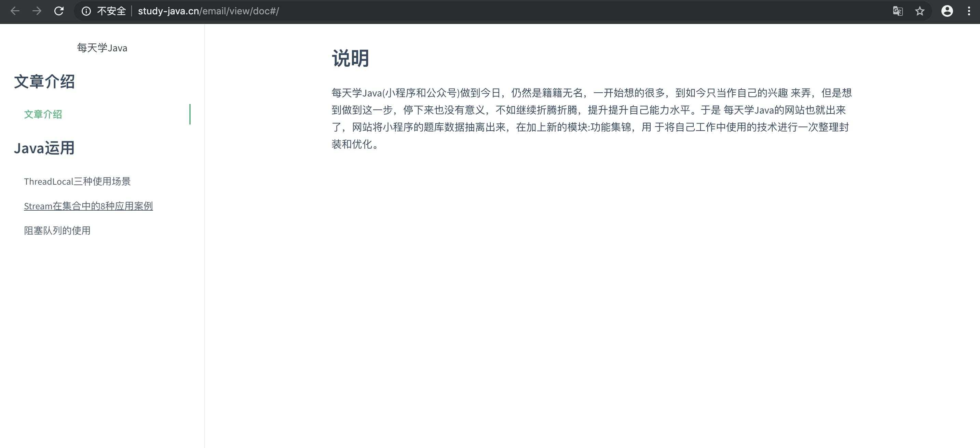Open Stream在集合中的8种应用案例 article
980x448 pixels.
(88, 206)
